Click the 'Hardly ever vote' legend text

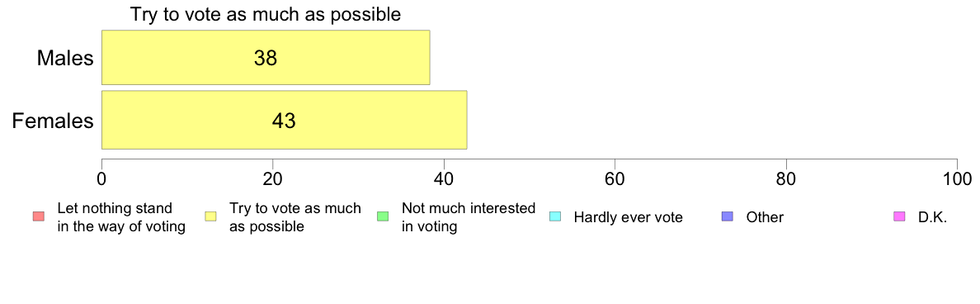click(x=628, y=218)
